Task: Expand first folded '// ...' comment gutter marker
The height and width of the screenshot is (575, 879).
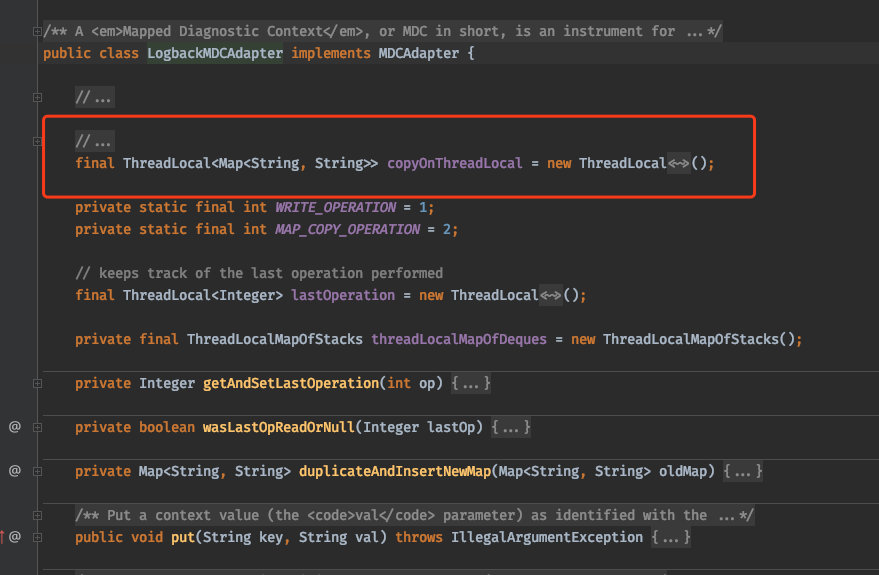Action: pyautogui.click(x=37, y=98)
